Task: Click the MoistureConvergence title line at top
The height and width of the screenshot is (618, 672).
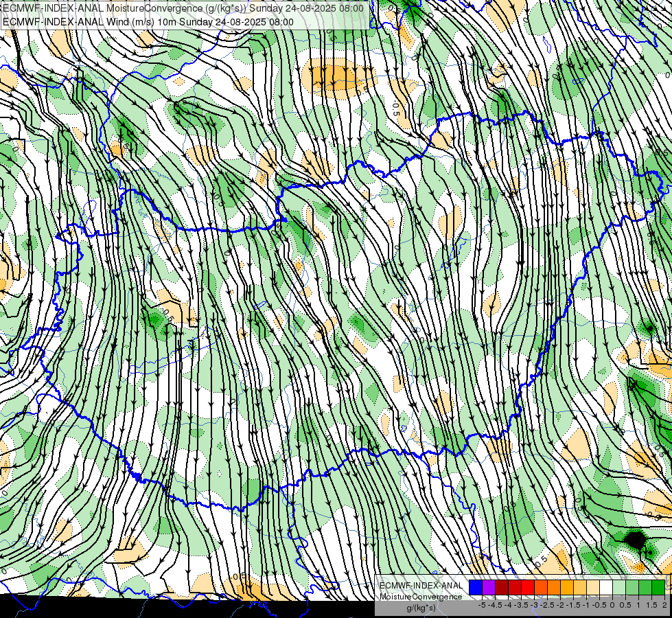Action: [183, 8]
